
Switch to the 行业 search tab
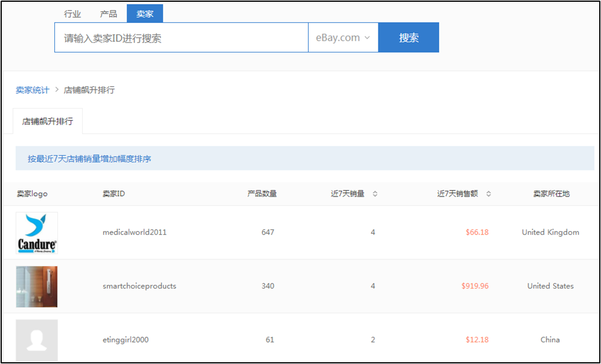(73, 14)
